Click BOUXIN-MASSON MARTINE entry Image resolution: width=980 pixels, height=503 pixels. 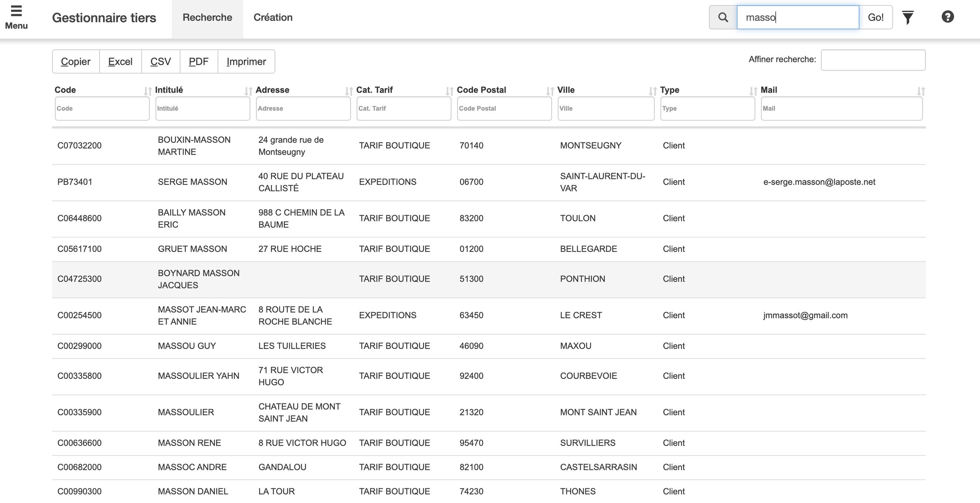pyautogui.click(x=194, y=146)
